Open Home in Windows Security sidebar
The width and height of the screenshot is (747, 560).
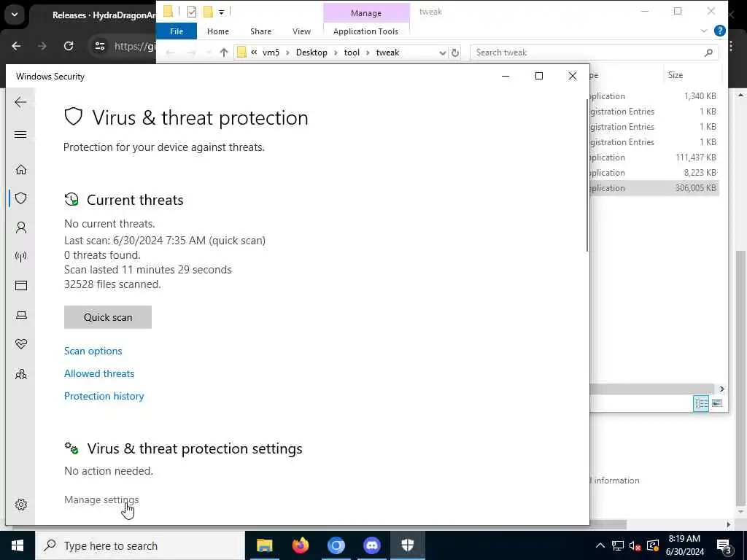(21, 169)
